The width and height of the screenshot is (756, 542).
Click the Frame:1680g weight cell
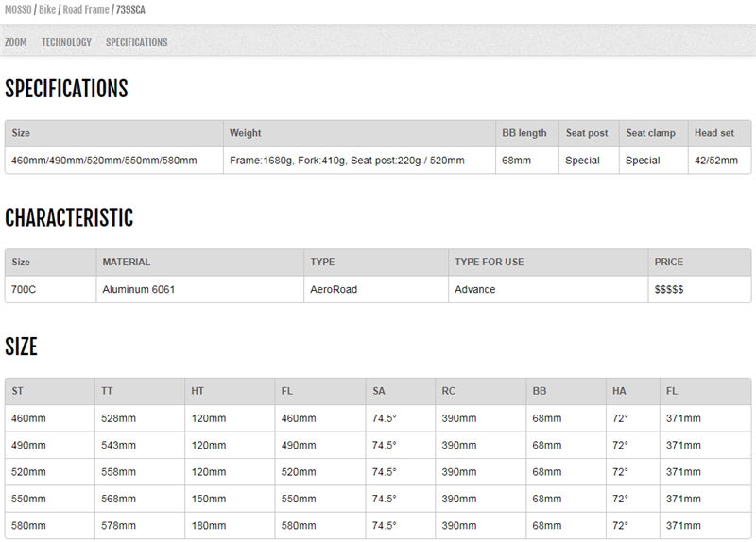pos(359,161)
